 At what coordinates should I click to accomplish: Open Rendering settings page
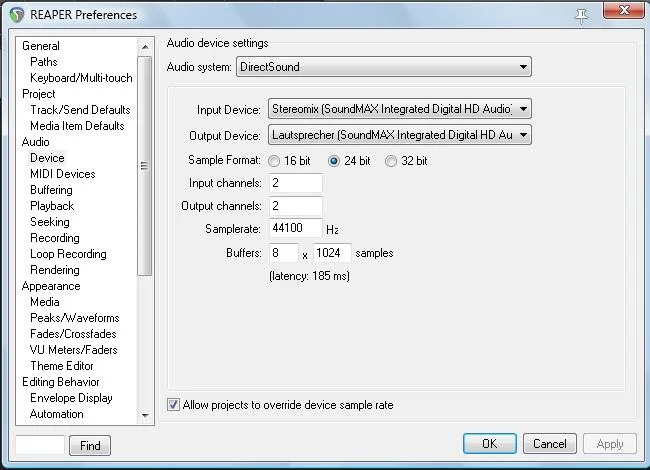click(55, 270)
